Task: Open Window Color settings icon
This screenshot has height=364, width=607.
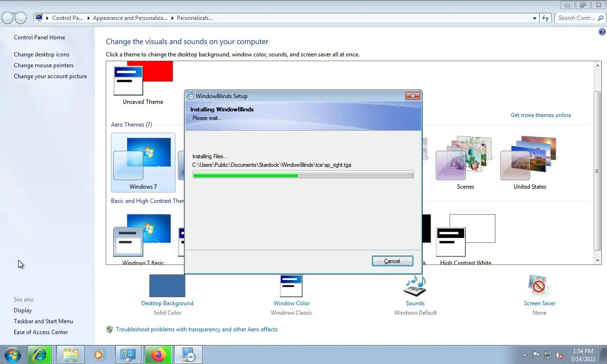Action: click(x=291, y=286)
